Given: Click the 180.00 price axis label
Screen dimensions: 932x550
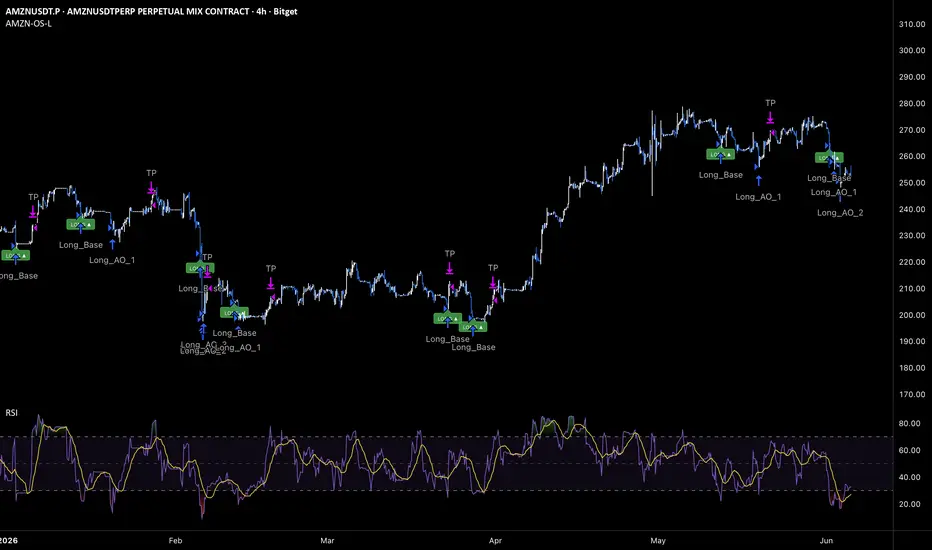Looking at the screenshot, I should 912,368.
